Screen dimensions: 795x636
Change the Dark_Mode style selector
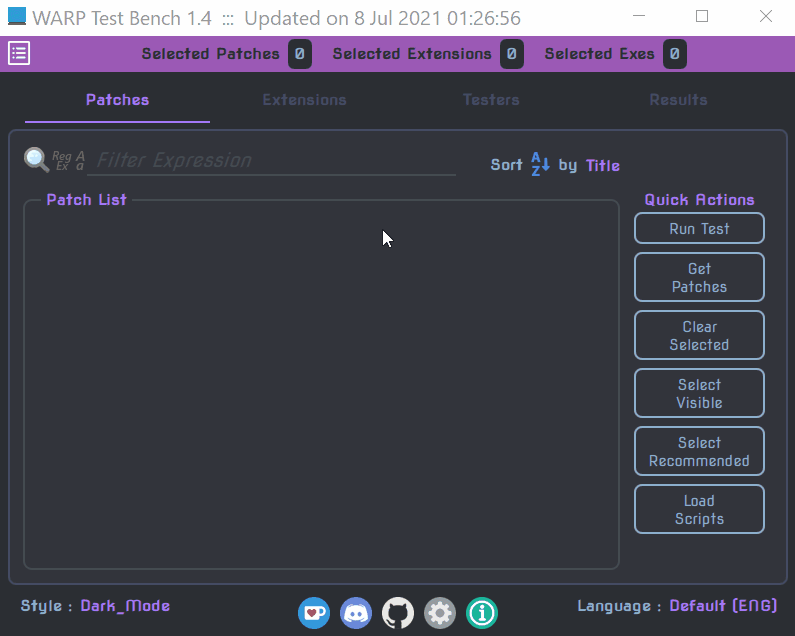click(x=125, y=606)
